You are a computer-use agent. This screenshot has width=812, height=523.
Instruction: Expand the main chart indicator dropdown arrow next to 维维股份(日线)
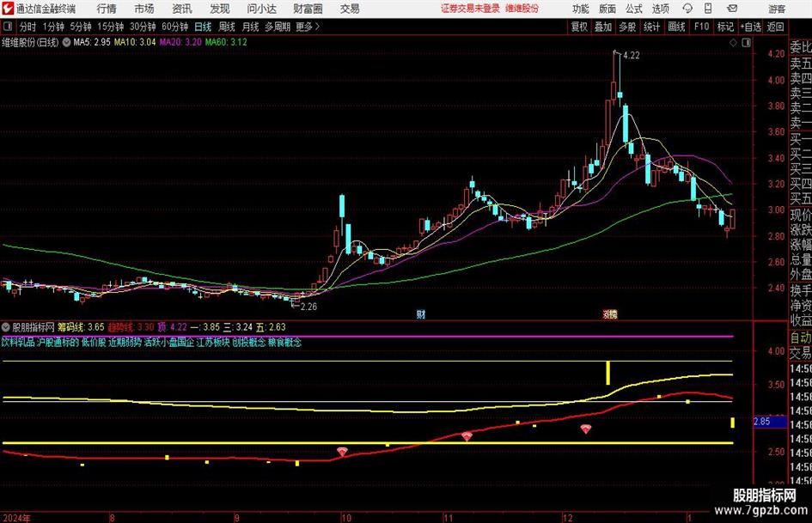[66, 42]
